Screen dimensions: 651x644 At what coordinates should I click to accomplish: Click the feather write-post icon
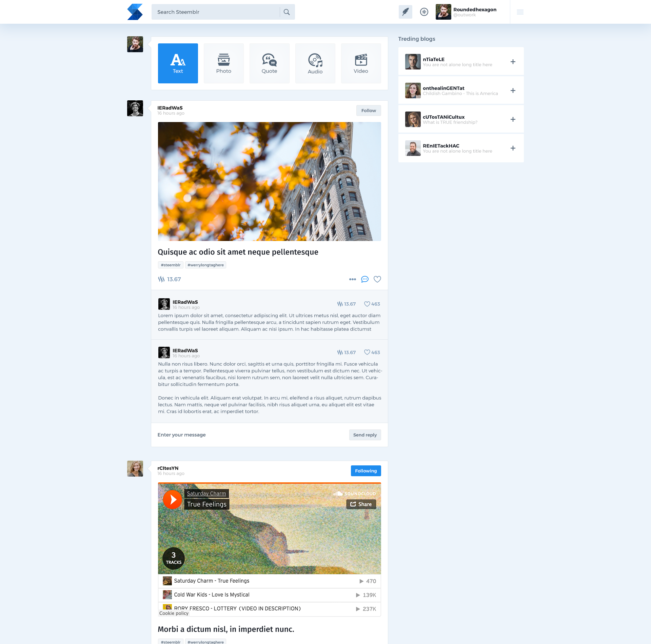point(405,12)
